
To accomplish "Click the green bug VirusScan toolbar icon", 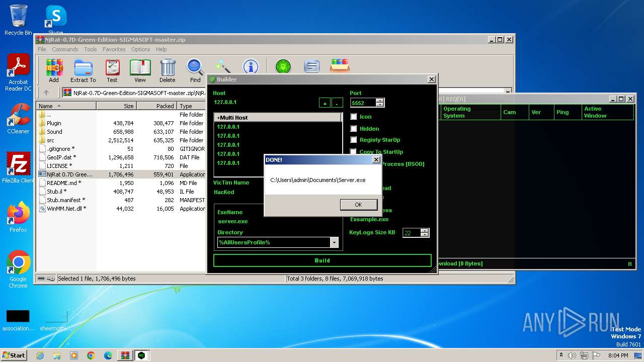I will (x=283, y=66).
